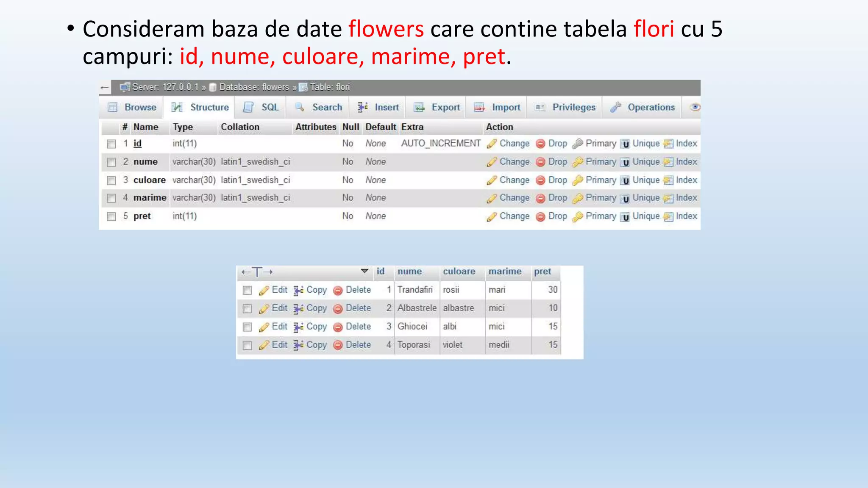
Task: Check the checkbox for the id field
Action: point(111,144)
